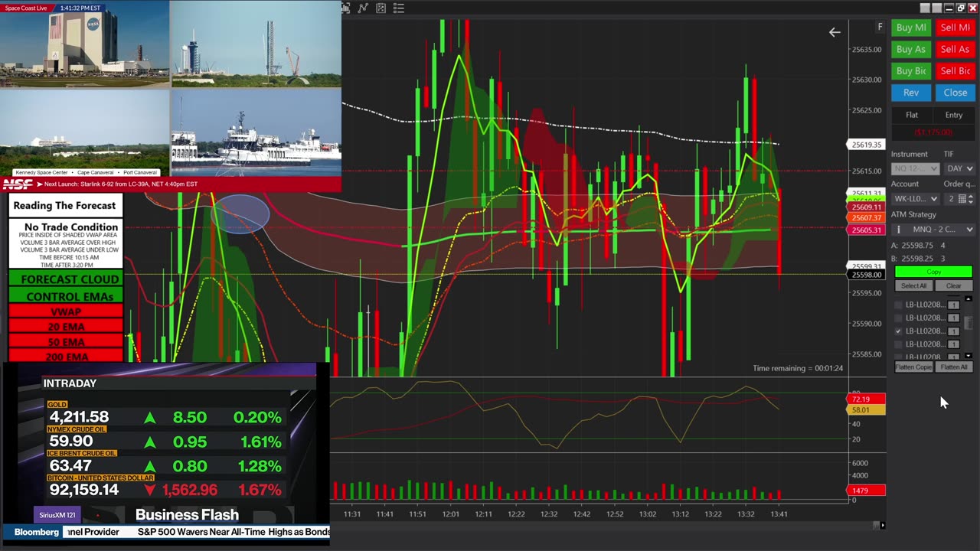Click the 13:41 time axis label
980x551 pixels.
click(779, 514)
